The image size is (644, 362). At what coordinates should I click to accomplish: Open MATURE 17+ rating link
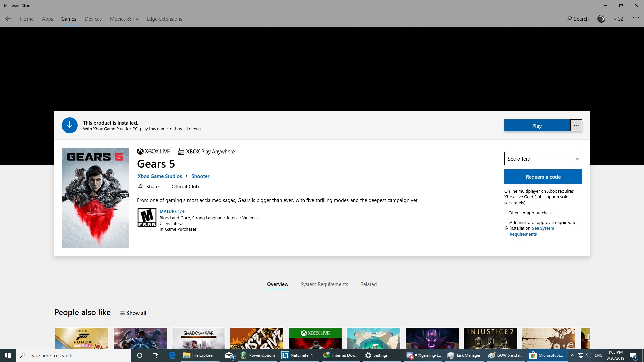(x=172, y=211)
